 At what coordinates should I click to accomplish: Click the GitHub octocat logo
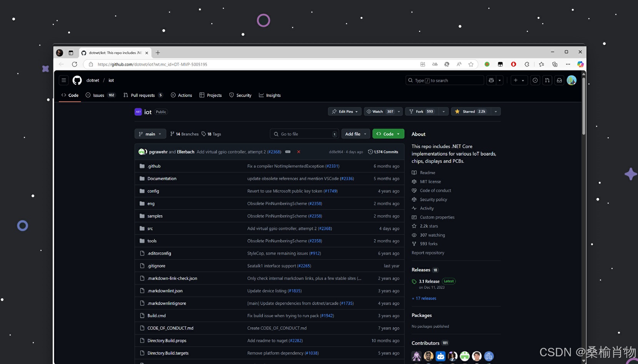(x=77, y=80)
